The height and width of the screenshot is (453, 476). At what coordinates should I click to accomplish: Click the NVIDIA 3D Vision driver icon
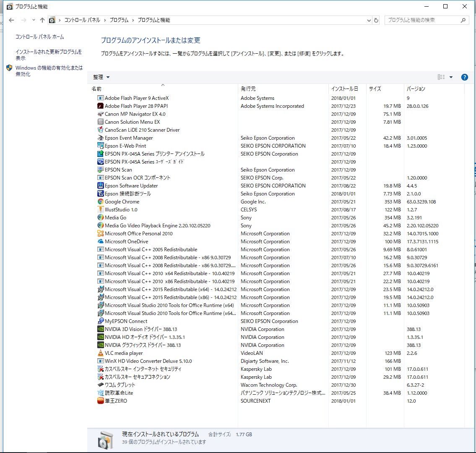101,329
